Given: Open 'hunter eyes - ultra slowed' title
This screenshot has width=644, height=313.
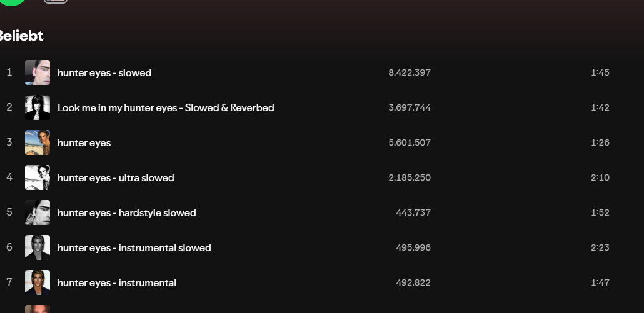Looking at the screenshot, I should [116, 177].
